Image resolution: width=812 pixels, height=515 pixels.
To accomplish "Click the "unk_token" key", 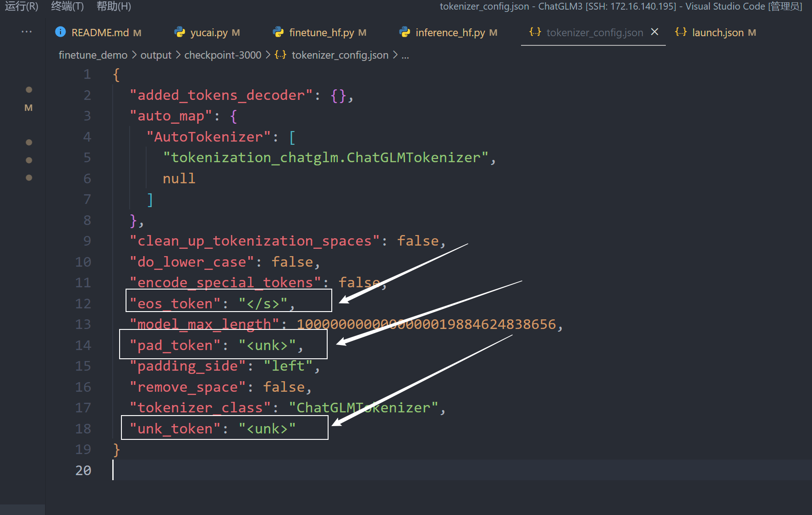I will 175,428.
